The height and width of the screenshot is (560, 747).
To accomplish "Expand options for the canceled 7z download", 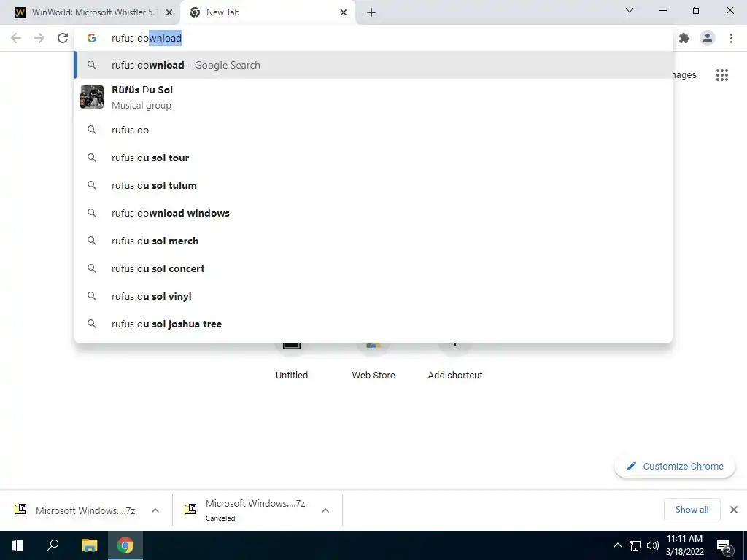I will point(325,510).
